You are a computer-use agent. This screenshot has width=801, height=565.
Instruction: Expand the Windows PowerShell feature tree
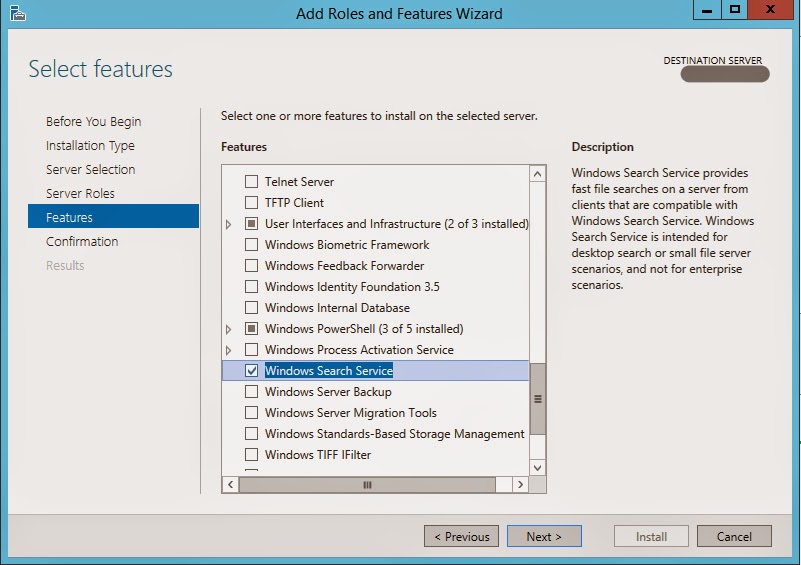coord(229,329)
